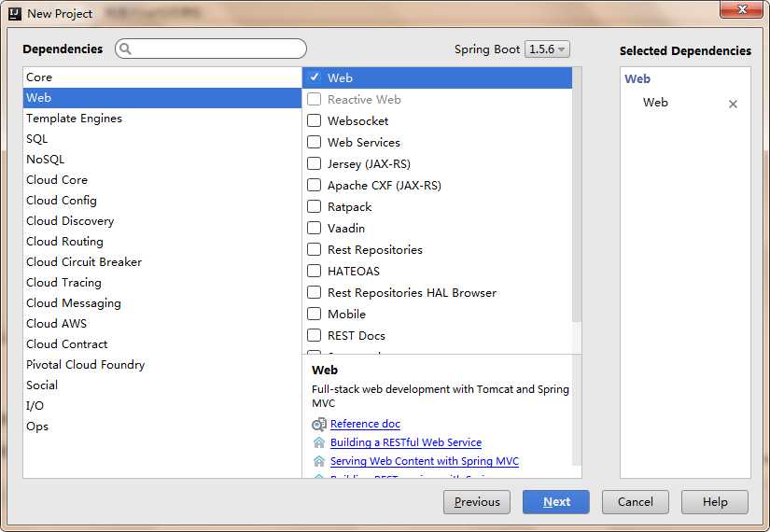The width and height of the screenshot is (770, 532).
Task: Tick the HATEOAS checkbox
Action: 315,271
